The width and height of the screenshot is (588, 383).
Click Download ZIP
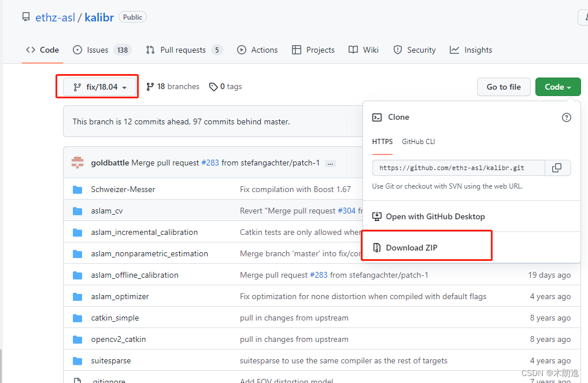point(412,248)
